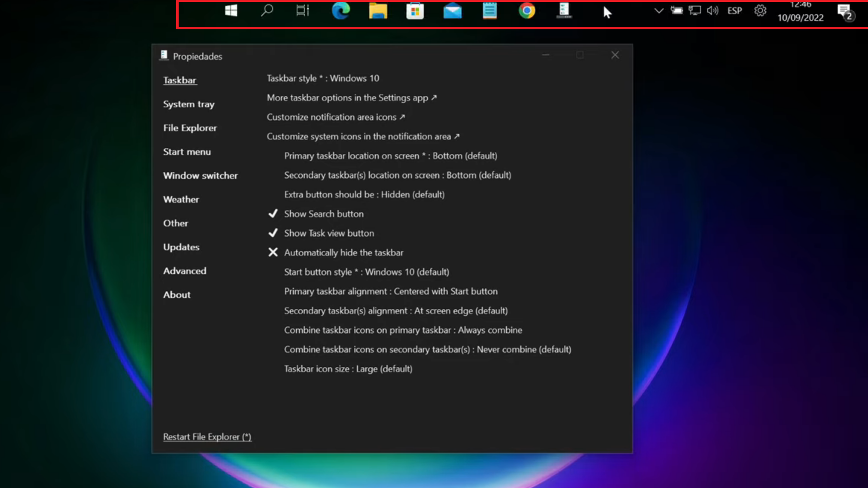Viewport: 868px width, 488px height.
Task: Switch to the System tray section
Action: coord(189,104)
